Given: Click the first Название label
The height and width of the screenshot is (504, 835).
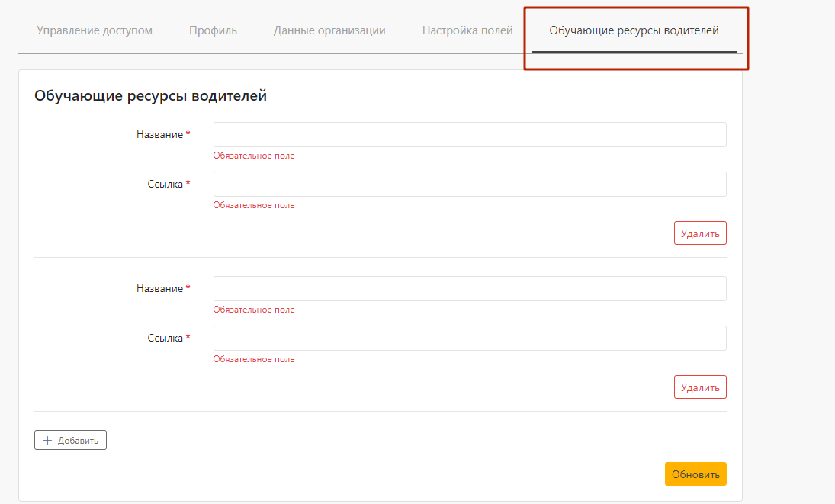Looking at the screenshot, I should click(x=160, y=135).
